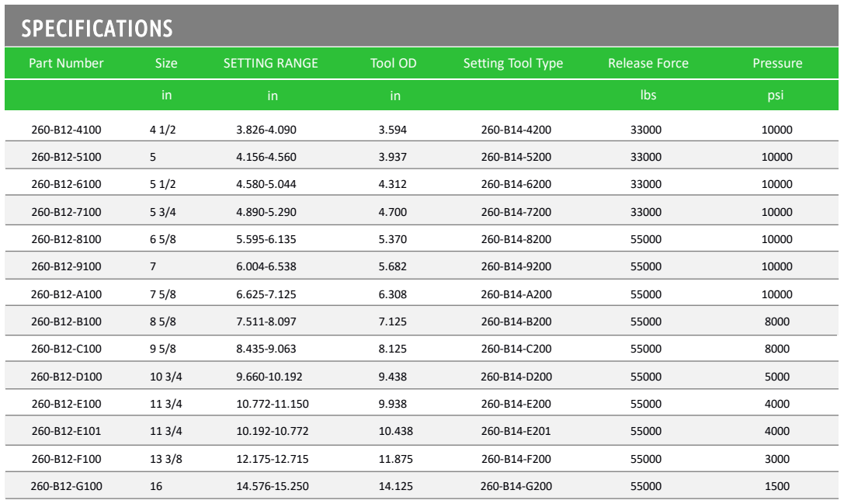Select part number 260-B12-E101
This screenshot has height=504, width=844.
[66, 431]
